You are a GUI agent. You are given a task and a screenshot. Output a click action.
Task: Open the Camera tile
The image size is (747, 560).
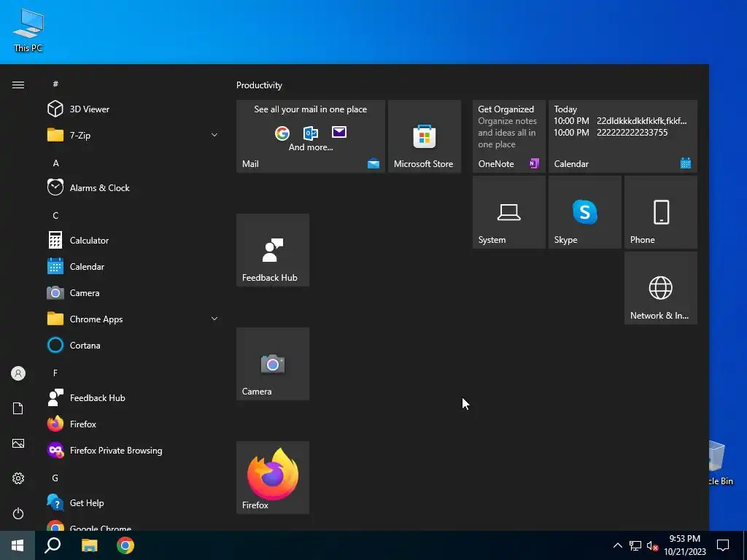[x=273, y=364]
